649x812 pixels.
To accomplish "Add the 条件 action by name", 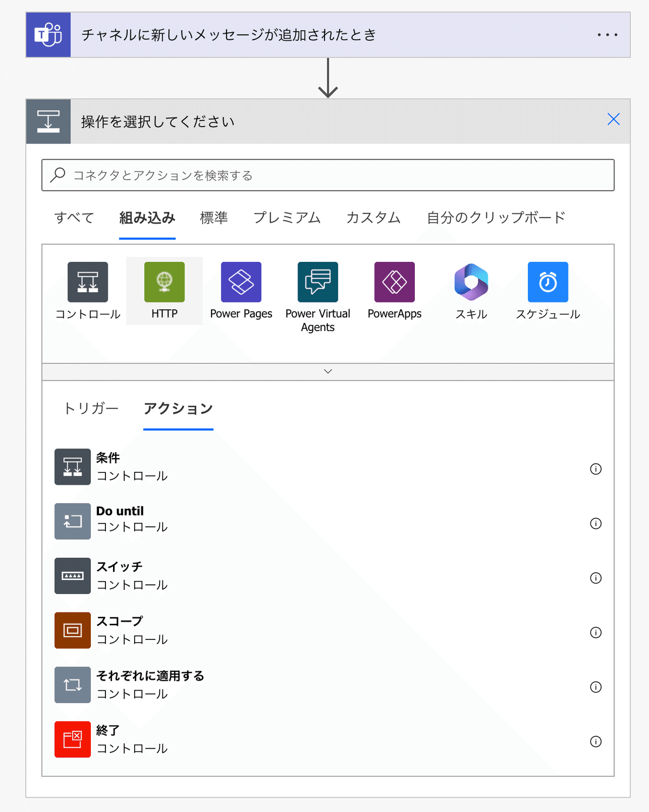I will coord(108,458).
